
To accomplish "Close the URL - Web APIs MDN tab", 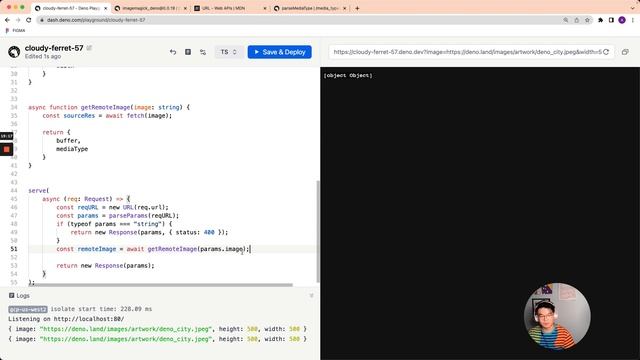I will pos(265,8).
